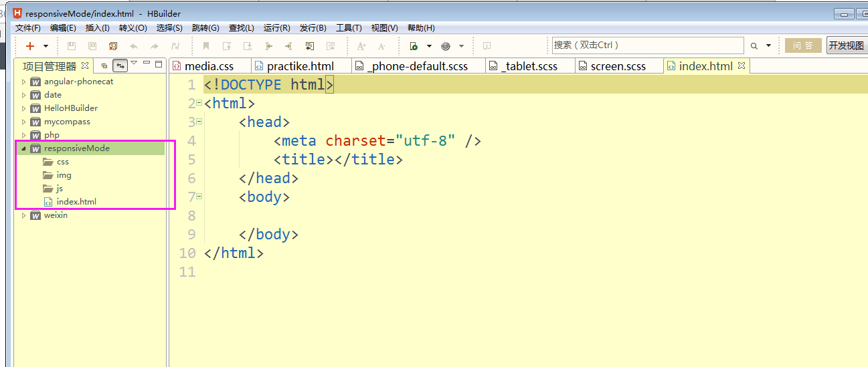The height and width of the screenshot is (367, 868).
Task: Open the 工具(T) menu
Action: [x=349, y=27]
